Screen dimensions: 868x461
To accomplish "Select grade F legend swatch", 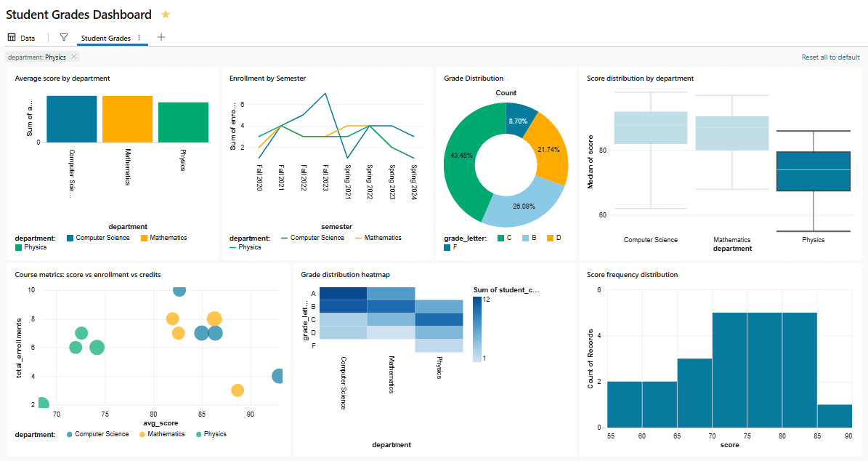I will tap(447, 247).
